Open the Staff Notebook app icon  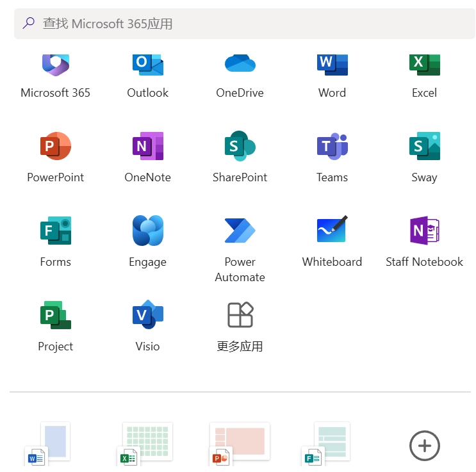424,231
